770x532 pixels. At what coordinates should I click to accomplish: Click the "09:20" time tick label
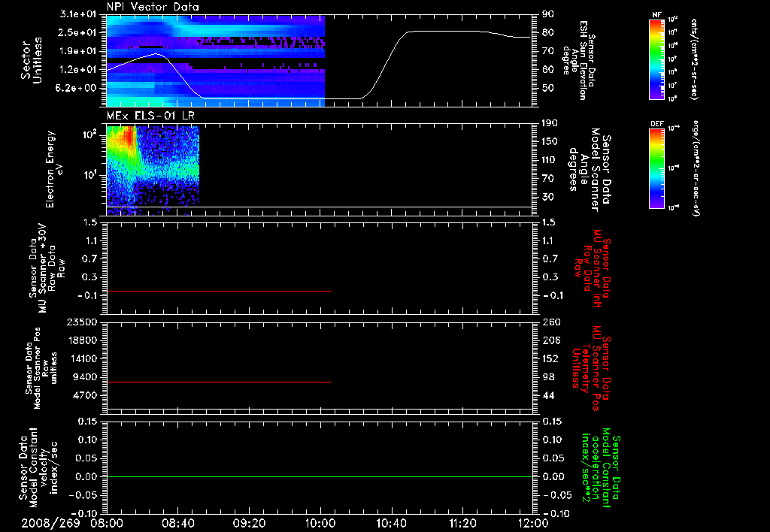coord(249,523)
